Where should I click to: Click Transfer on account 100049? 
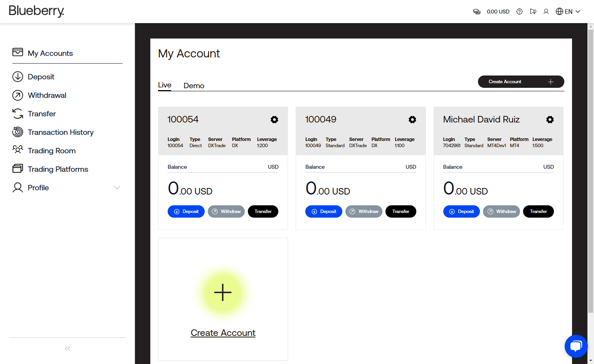click(401, 211)
